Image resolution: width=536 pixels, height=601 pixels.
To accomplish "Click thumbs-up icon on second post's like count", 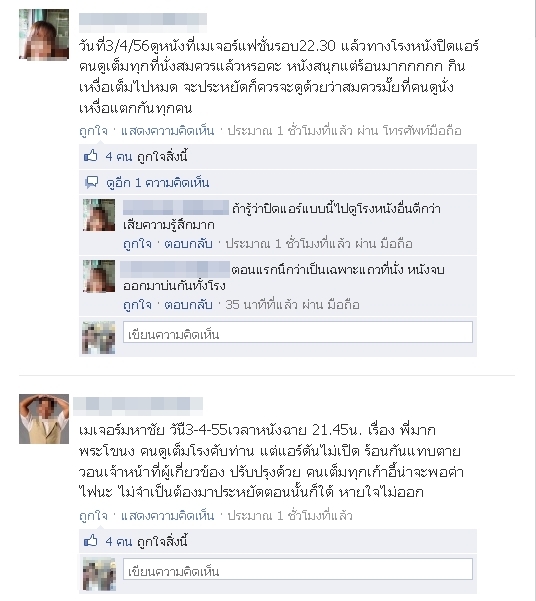I will (91, 541).
